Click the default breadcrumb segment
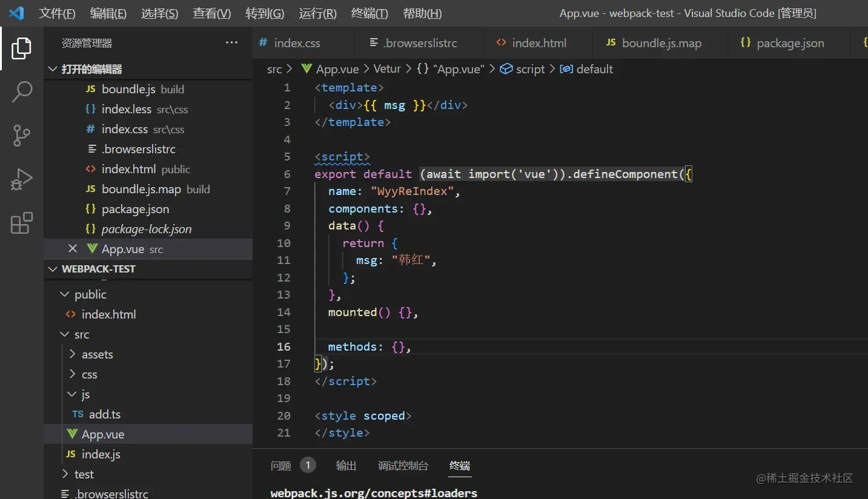This screenshot has width=868, height=499. (x=588, y=69)
